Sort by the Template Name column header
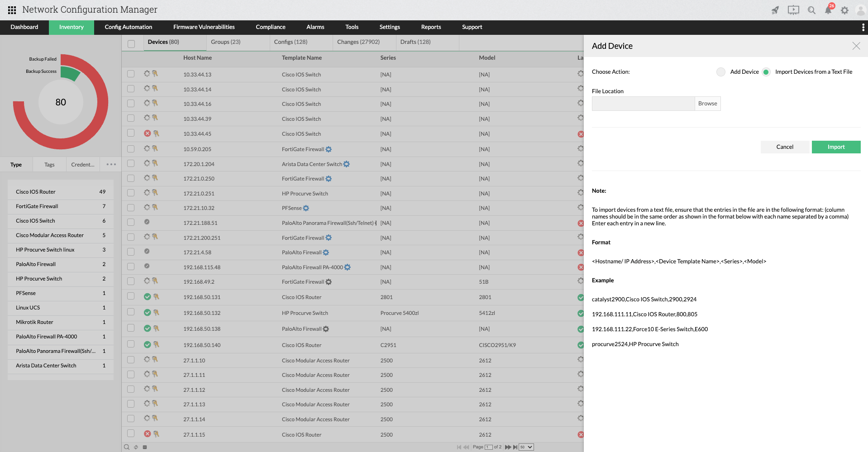Screen dimensions: 868x452 point(302,58)
